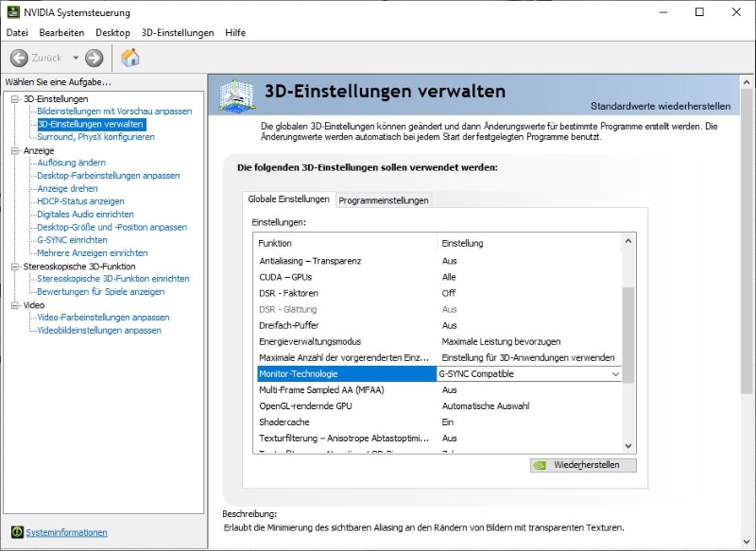The height and width of the screenshot is (551, 756).
Task: Collapse the Stereoskopische 3D-Funktion tree node
Action: [x=15, y=267]
